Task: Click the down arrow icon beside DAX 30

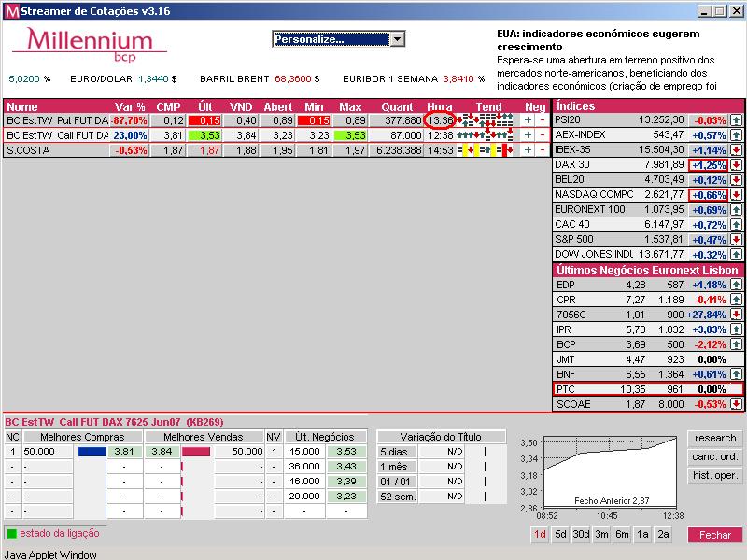Action: tap(736, 165)
